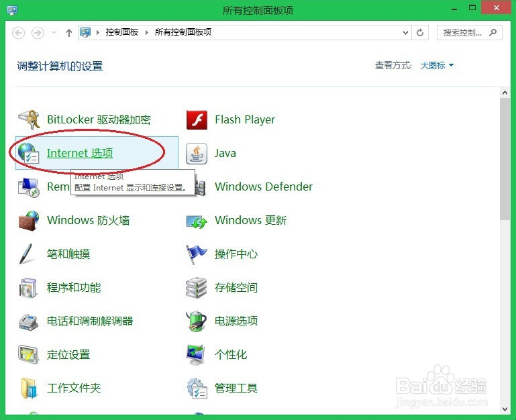Open the 电话和调制解调器 link
516x420 pixels.
[x=90, y=321]
